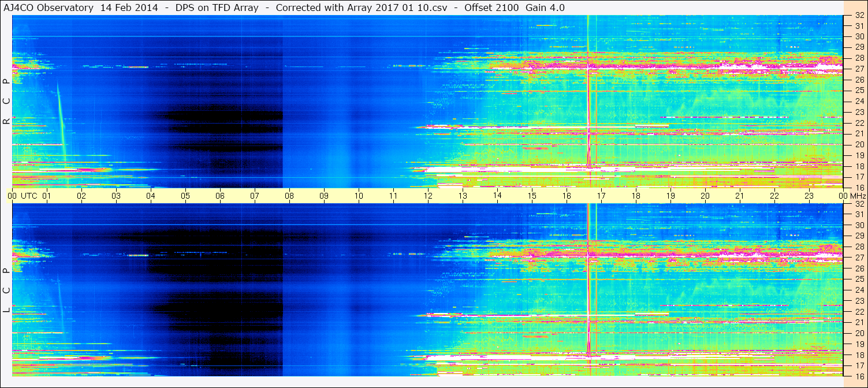Select the 12 hour mark on the time axis
This screenshot has height=388, width=868.
428,196
